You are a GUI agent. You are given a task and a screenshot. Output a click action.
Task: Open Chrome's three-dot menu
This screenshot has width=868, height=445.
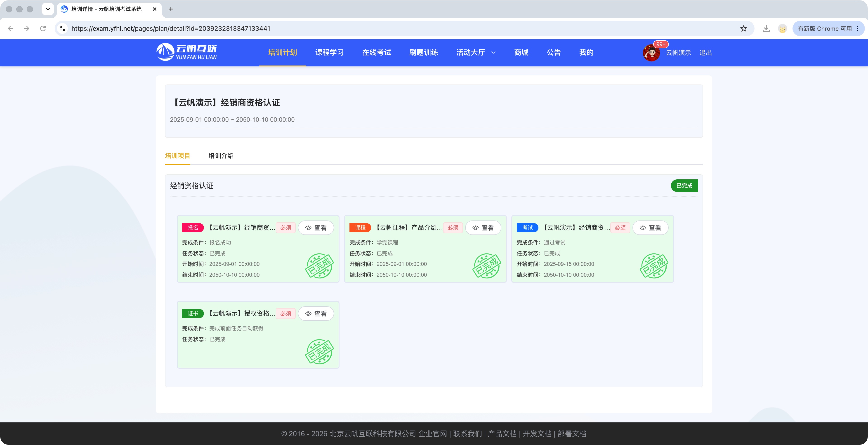tap(858, 29)
